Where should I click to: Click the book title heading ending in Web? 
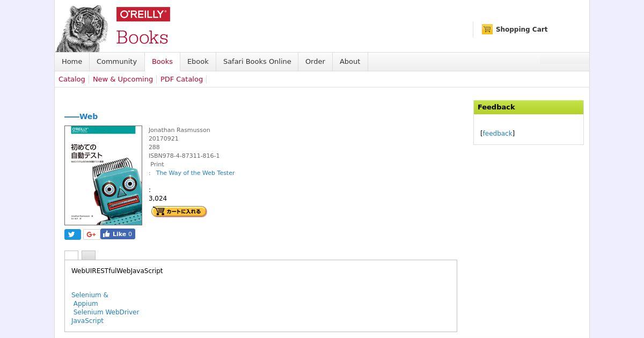(81, 116)
